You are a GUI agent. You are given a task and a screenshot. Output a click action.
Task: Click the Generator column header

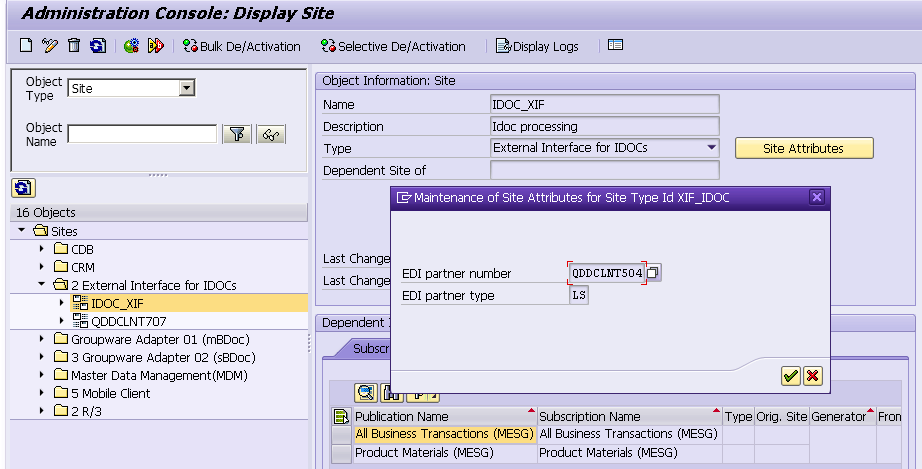(843, 417)
